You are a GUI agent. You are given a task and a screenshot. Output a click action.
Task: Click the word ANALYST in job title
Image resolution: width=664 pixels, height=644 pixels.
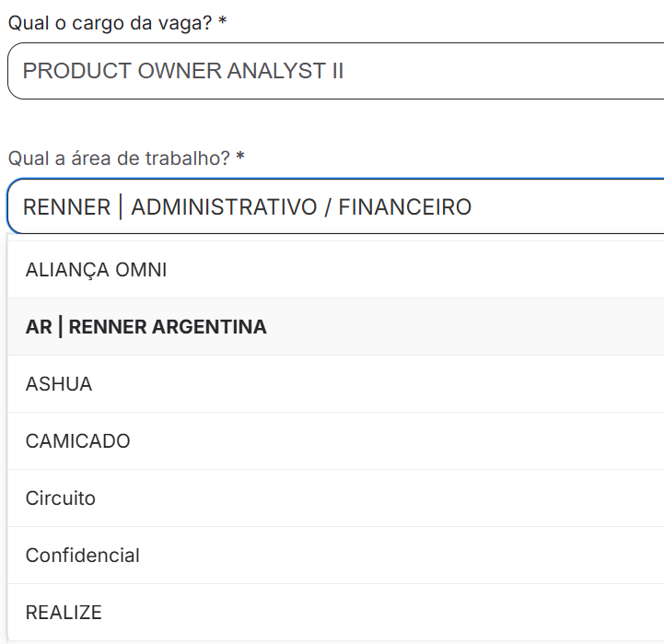274,71
